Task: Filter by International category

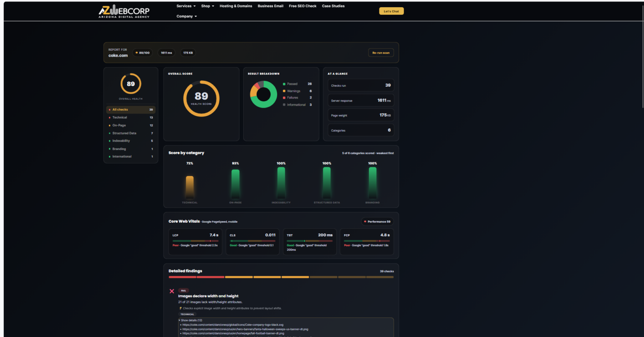Action: click(131, 156)
